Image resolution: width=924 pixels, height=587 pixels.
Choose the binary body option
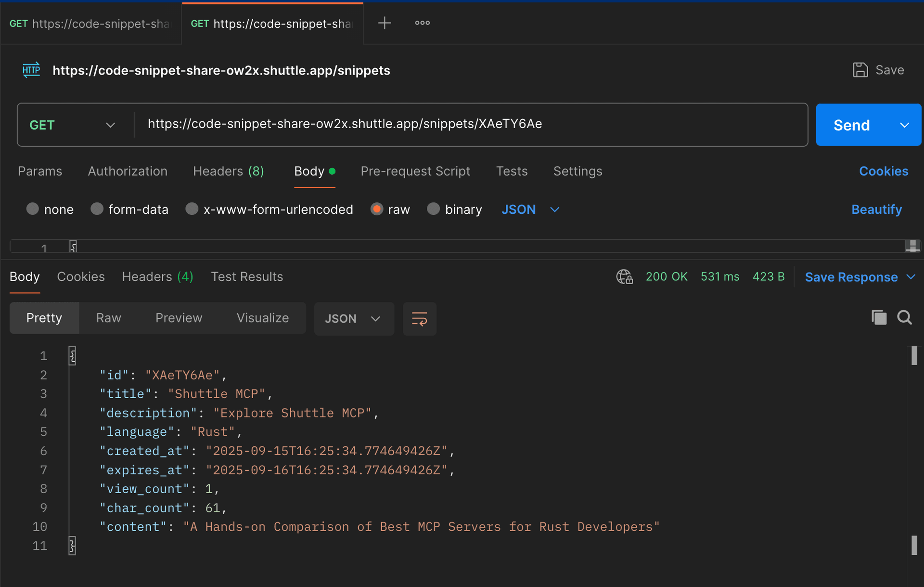click(433, 209)
